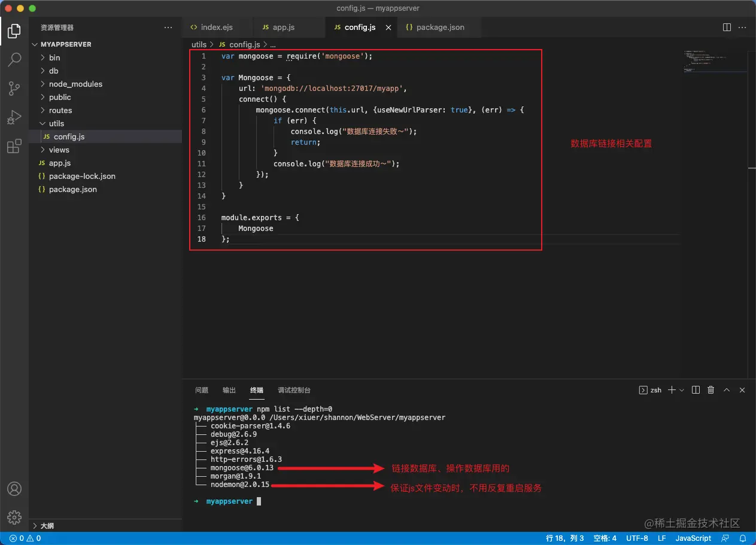Expand the outline section at the bottom
This screenshot has width=756, height=545.
tap(47, 526)
